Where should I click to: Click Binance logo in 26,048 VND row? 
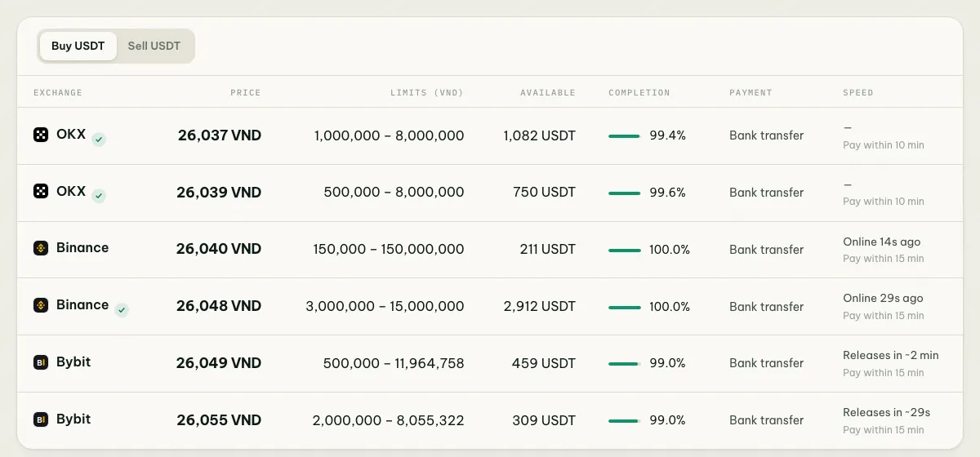41,305
